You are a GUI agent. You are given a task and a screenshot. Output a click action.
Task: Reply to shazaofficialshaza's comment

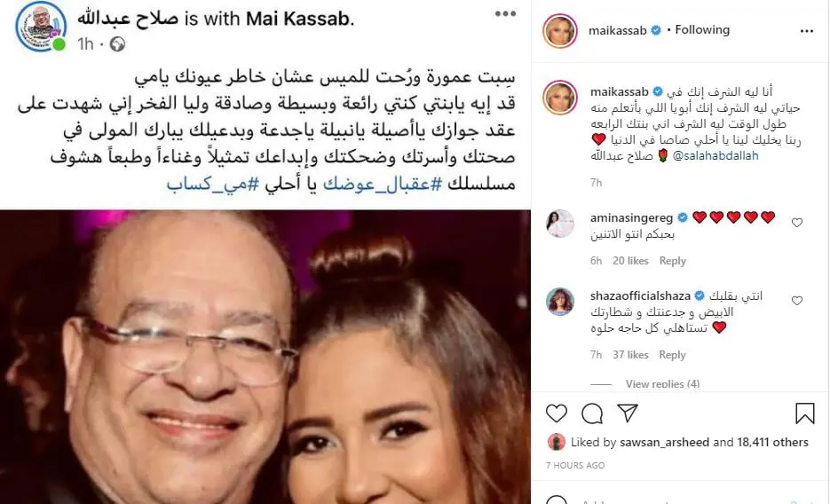[672, 355]
